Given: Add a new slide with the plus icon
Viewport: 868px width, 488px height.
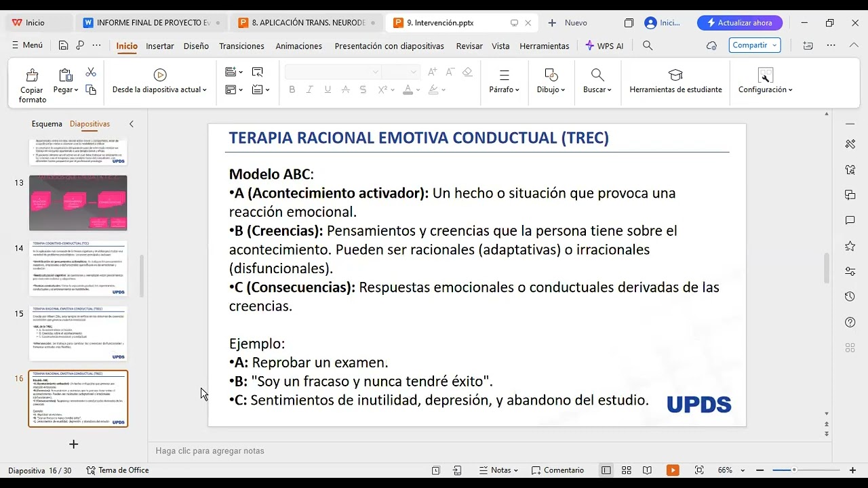Looking at the screenshot, I should (x=74, y=444).
